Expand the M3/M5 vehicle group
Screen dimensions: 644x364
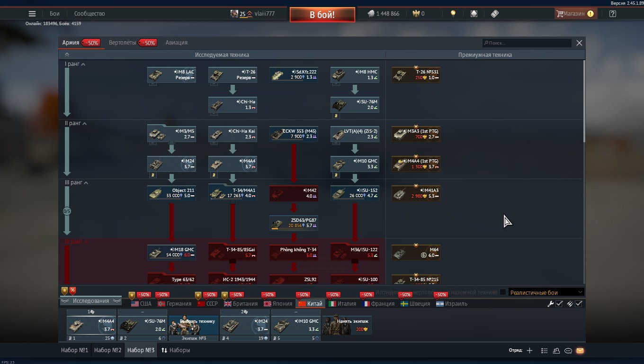click(x=171, y=134)
